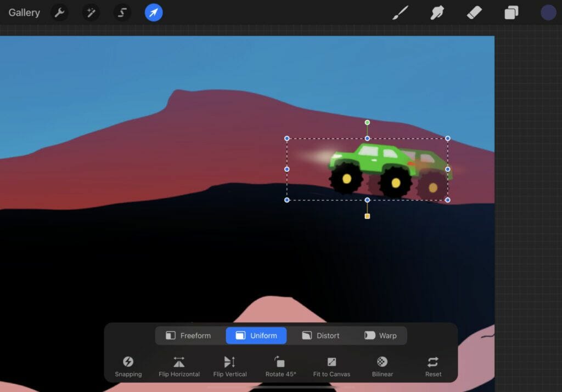The image size is (562, 392).
Task: Open Bilinear interpolation options
Action: (x=383, y=367)
